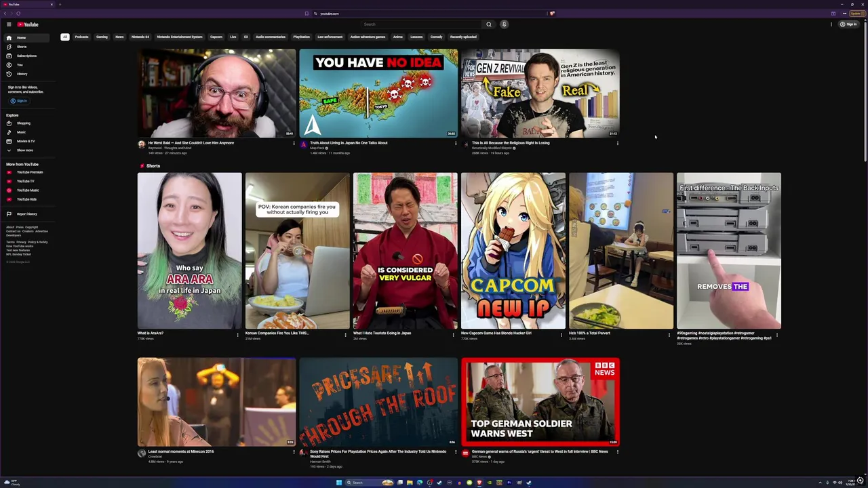
Task: Open options for Capcom short
Action: (x=561, y=334)
